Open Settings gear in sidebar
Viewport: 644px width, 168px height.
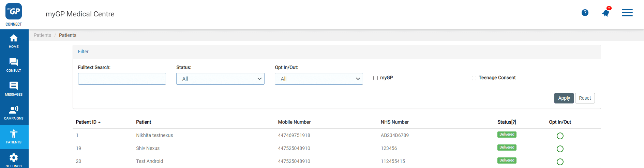[x=14, y=160]
